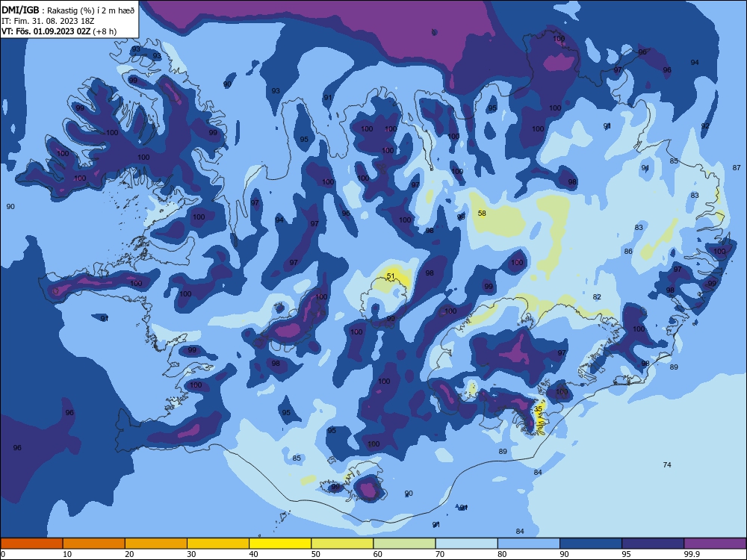Click the title text 'DMI/IGB : Rakastig (%) í 2 m hæð'
Image resolution: width=747 pixels, height=560 pixels.
[68, 10]
